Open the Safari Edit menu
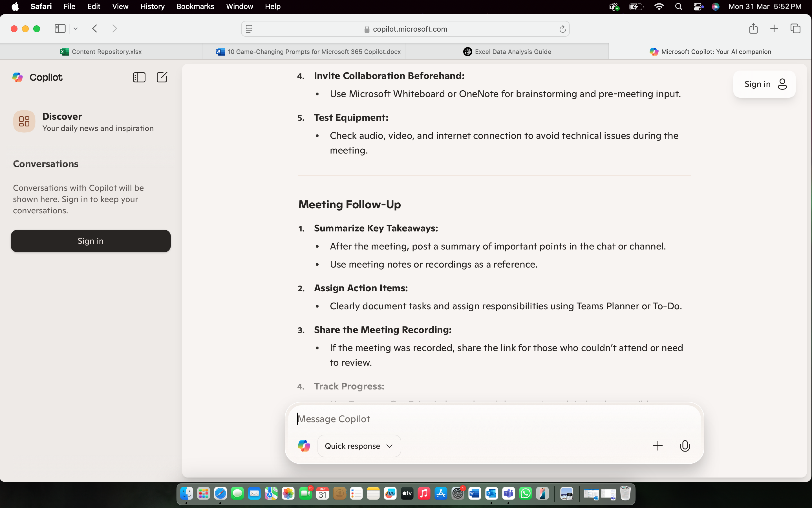This screenshot has width=812, height=508. [x=94, y=7]
